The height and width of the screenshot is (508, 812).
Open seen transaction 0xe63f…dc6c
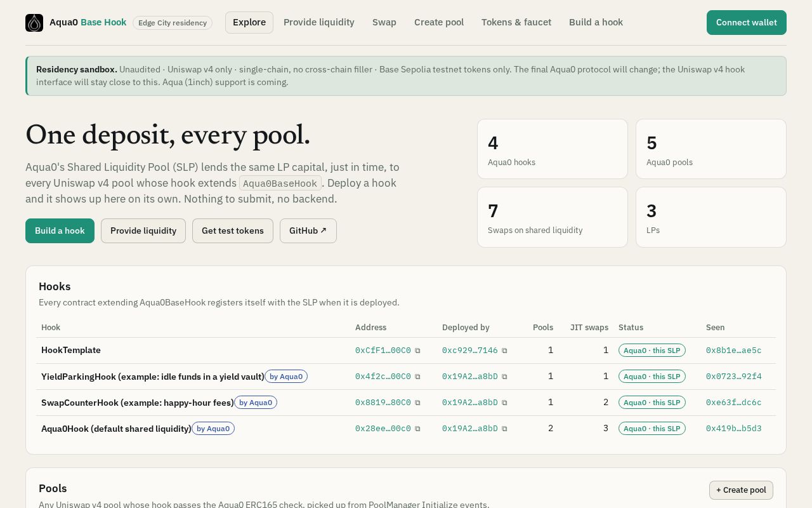[734, 403]
